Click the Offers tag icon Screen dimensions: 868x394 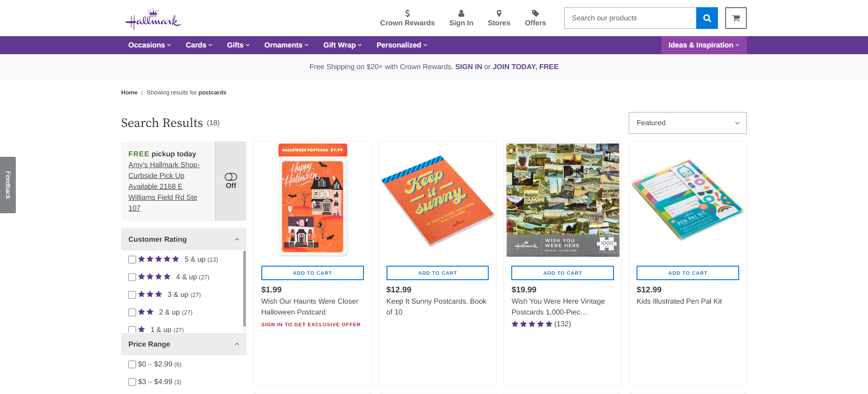[535, 13]
